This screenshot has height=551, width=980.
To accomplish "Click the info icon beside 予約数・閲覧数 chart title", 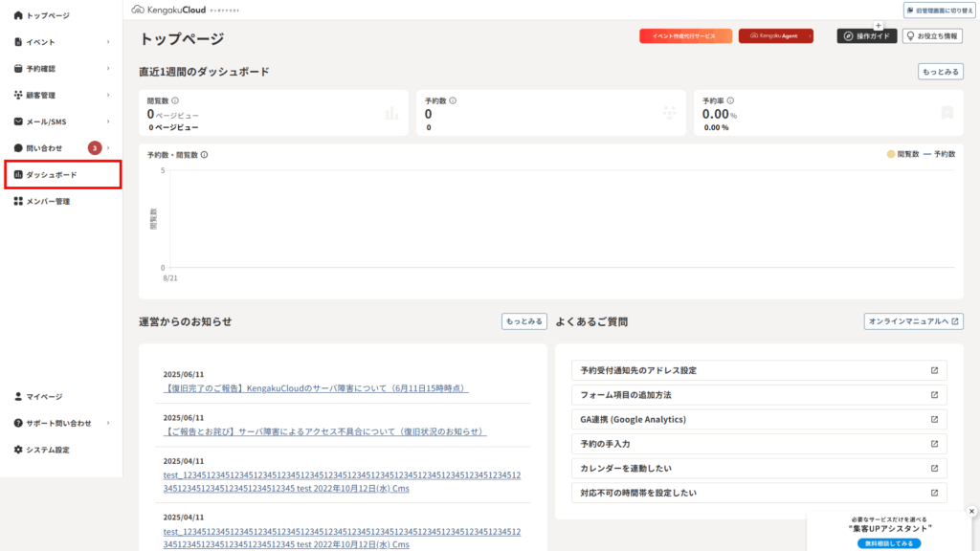I will click(205, 154).
